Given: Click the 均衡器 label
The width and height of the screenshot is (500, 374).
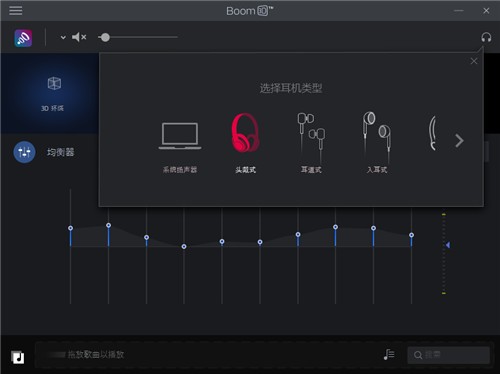Looking at the screenshot, I should [x=60, y=152].
